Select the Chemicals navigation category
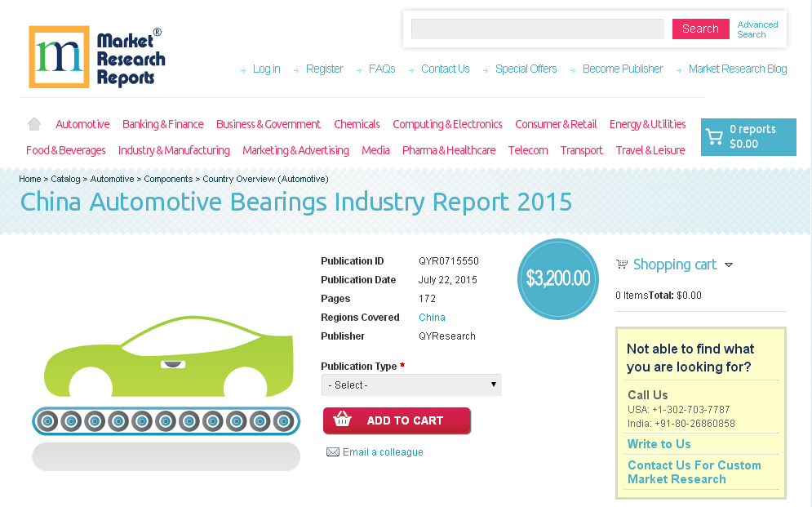The image size is (812, 507). [357, 124]
